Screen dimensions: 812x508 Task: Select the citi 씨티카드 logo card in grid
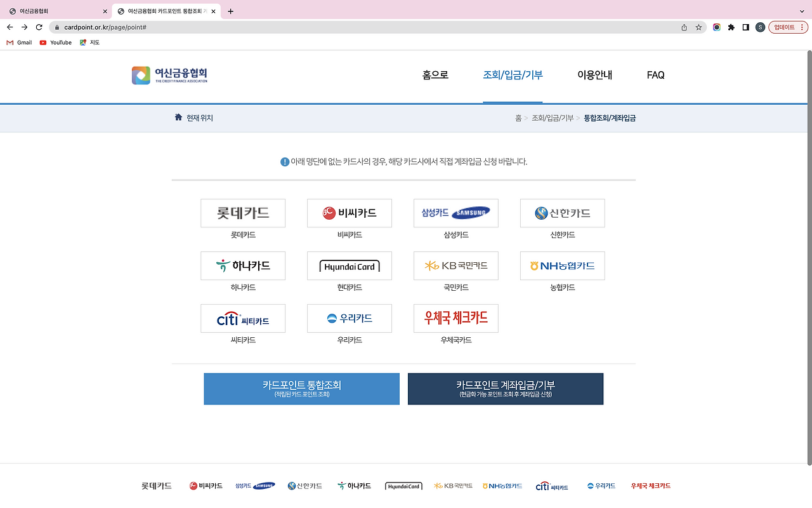pyautogui.click(x=243, y=318)
